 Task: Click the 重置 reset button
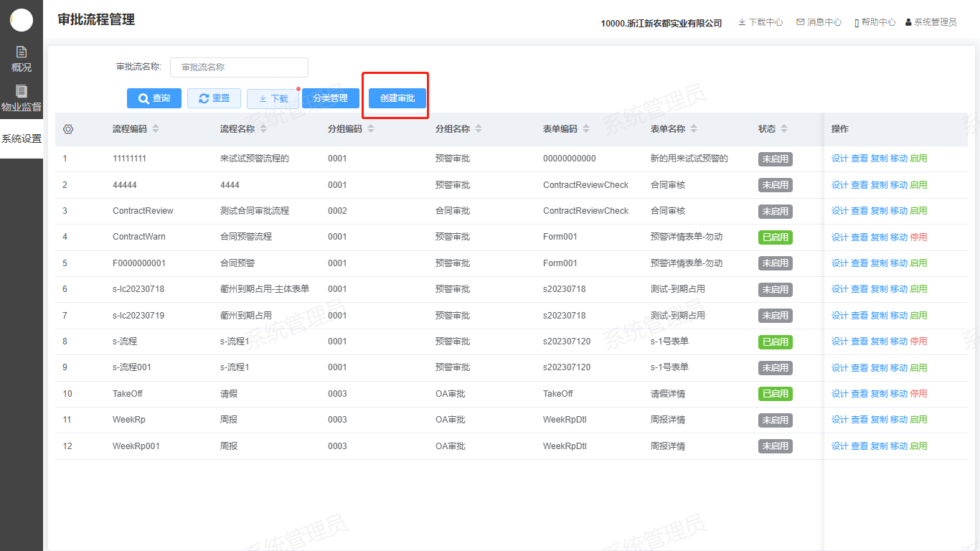214,98
